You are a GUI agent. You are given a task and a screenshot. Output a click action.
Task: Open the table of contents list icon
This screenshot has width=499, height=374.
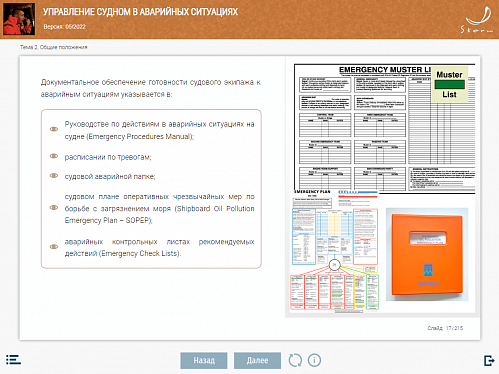click(13, 360)
